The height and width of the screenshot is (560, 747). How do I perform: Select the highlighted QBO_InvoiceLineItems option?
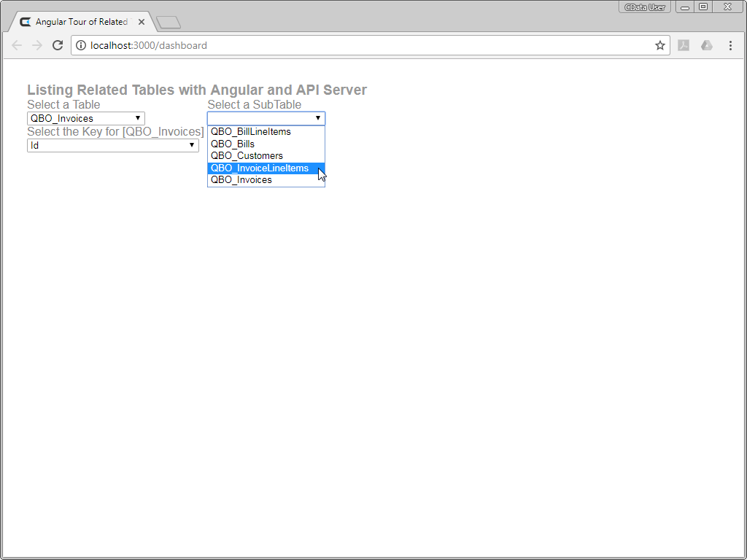pyautogui.click(x=260, y=168)
